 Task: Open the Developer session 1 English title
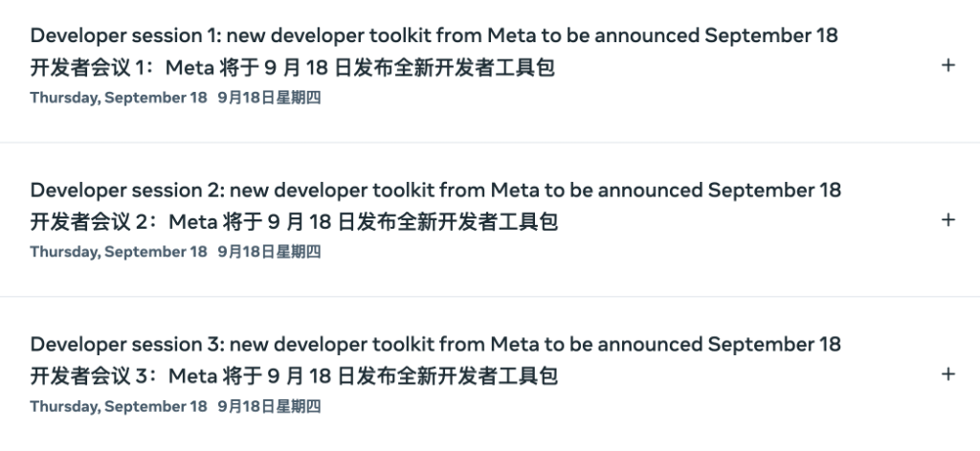tap(434, 36)
